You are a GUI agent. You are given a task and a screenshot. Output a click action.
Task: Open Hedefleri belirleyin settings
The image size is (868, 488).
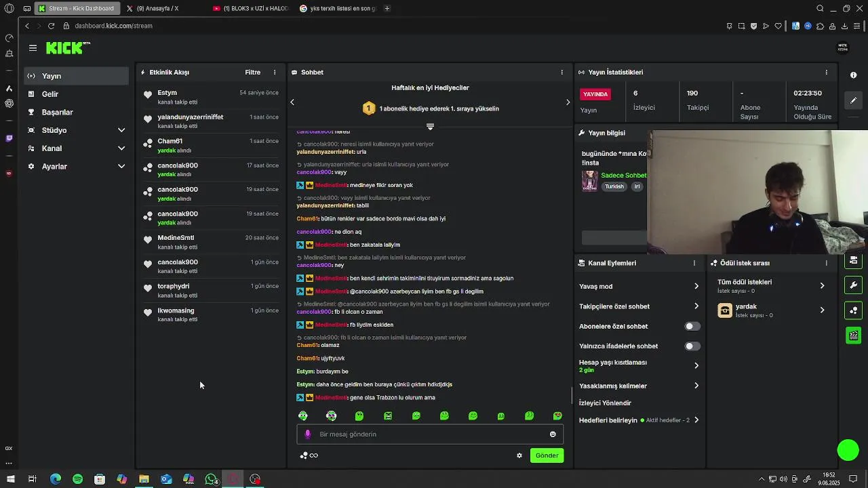pyautogui.click(x=639, y=420)
